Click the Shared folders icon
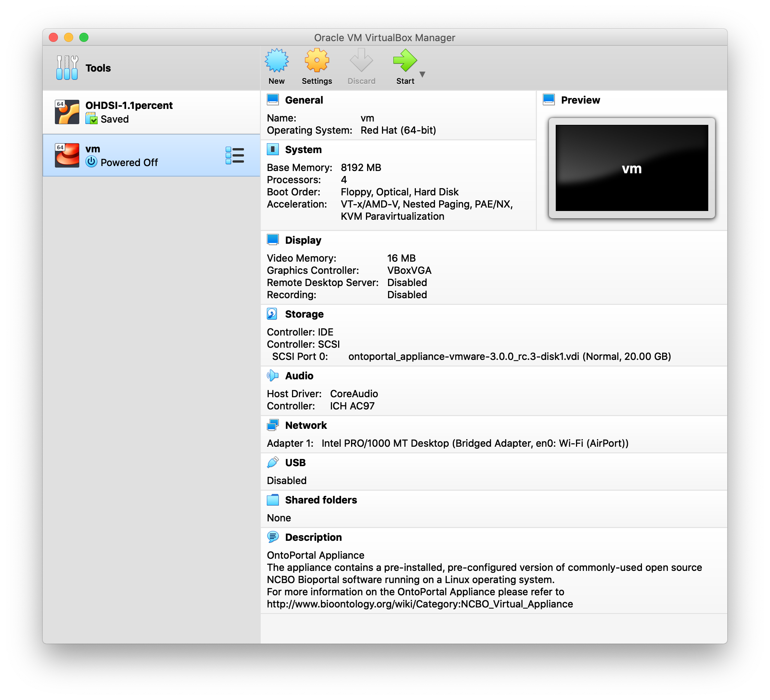The height and width of the screenshot is (700, 770). coord(272,500)
